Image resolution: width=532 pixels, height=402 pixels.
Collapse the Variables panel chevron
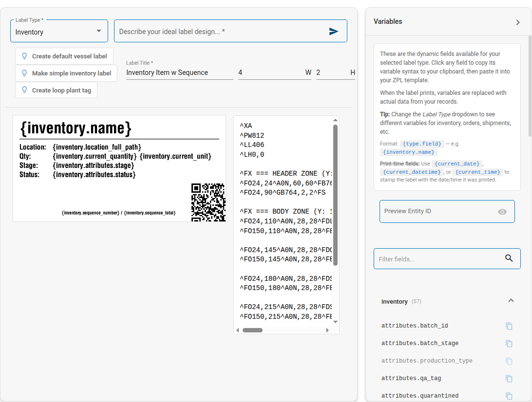pyautogui.click(x=518, y=22)
